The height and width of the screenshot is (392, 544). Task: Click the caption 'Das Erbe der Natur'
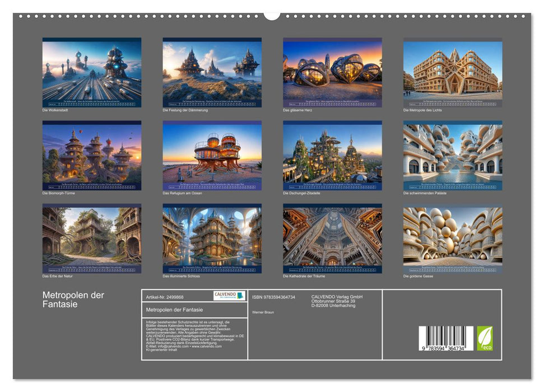[58, 276]
